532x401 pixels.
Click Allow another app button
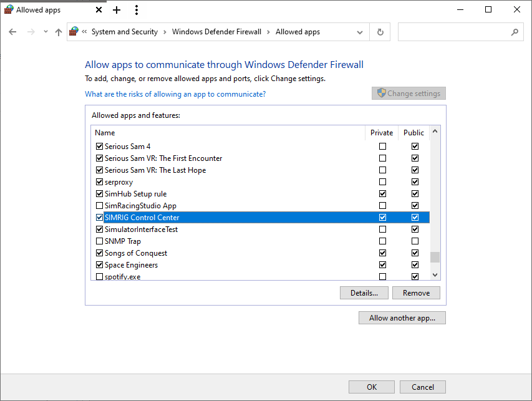pos(402,318)
